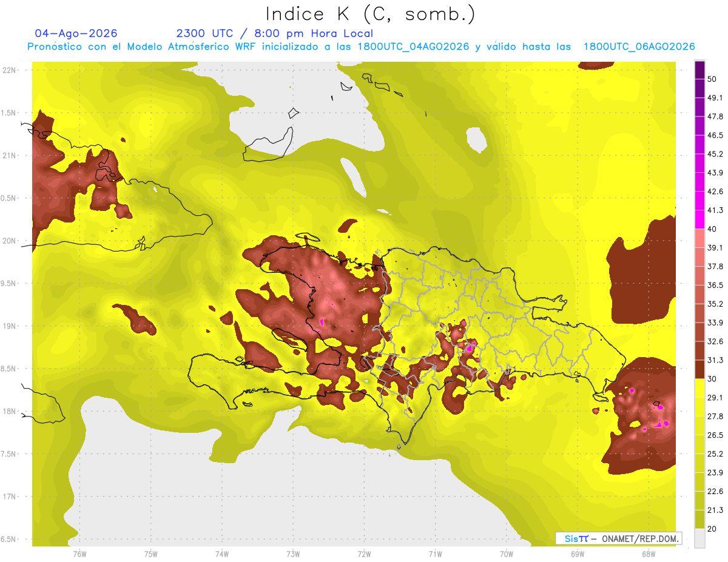Click the 74W longitude label
The height and width of the screenshot is (562, 728).
(x=222, y=554)
